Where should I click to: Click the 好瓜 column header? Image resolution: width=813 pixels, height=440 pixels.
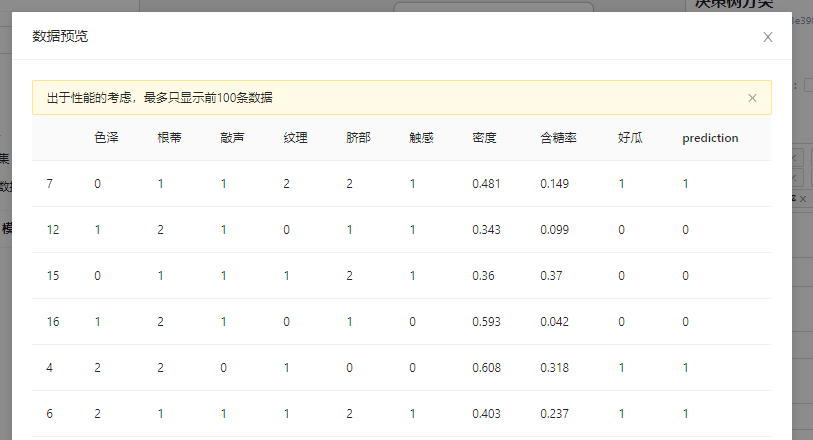(631, 138)
